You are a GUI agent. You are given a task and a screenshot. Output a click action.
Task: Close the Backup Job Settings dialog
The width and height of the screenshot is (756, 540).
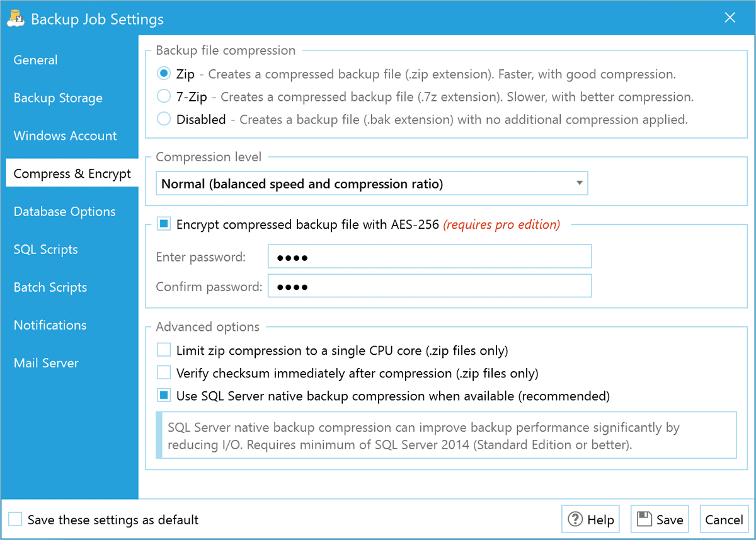coord(730,18)
